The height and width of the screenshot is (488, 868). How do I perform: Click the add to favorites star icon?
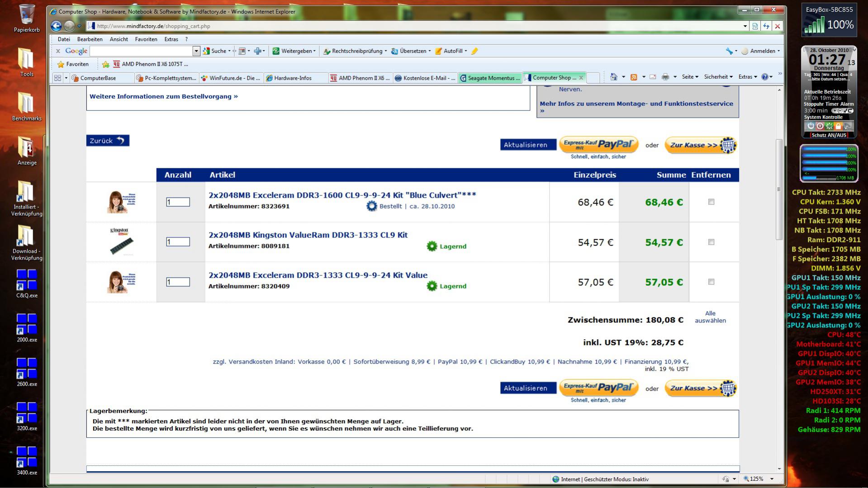click(x=106, y=64)
